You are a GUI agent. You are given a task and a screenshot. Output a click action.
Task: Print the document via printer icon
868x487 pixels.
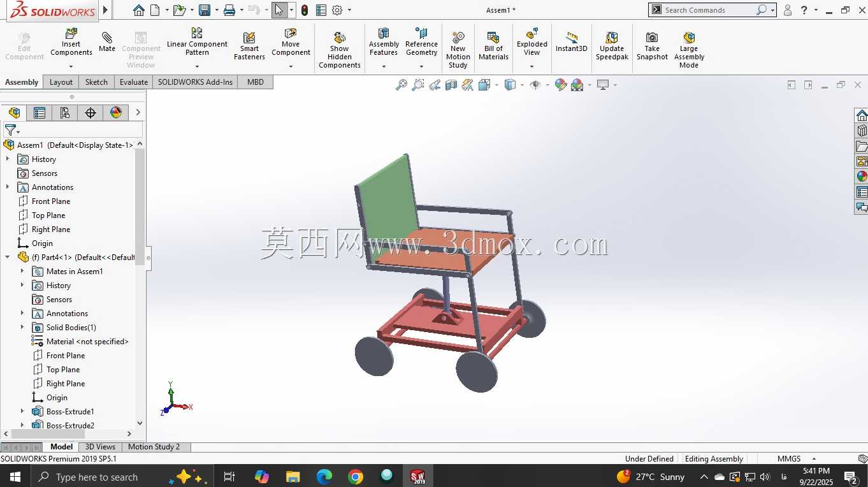[x=229, y=10]
